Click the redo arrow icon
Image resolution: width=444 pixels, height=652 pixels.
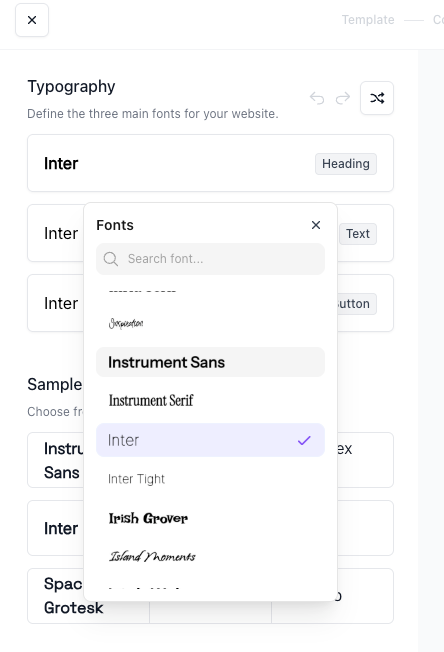pos(343,99)
